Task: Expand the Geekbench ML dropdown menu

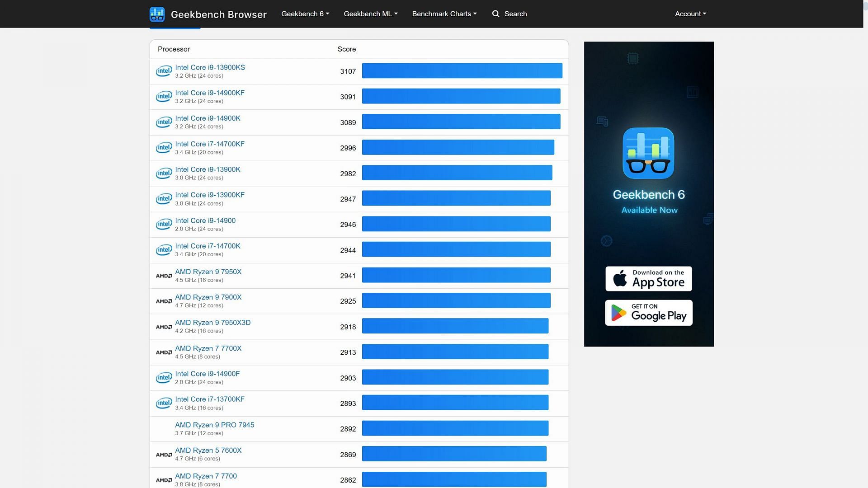Action: [371, 14]
